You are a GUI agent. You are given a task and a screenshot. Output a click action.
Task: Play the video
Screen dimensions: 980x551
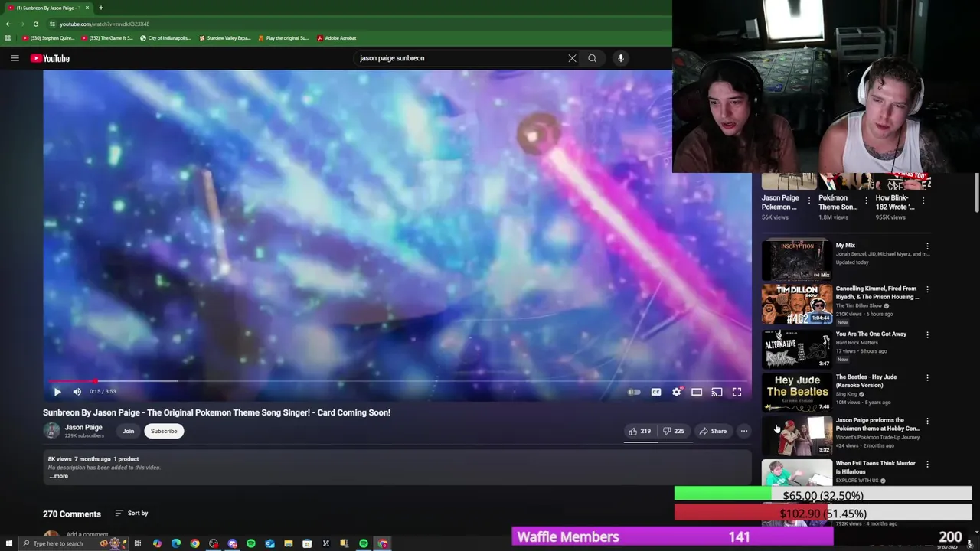(x=57, y=392)
